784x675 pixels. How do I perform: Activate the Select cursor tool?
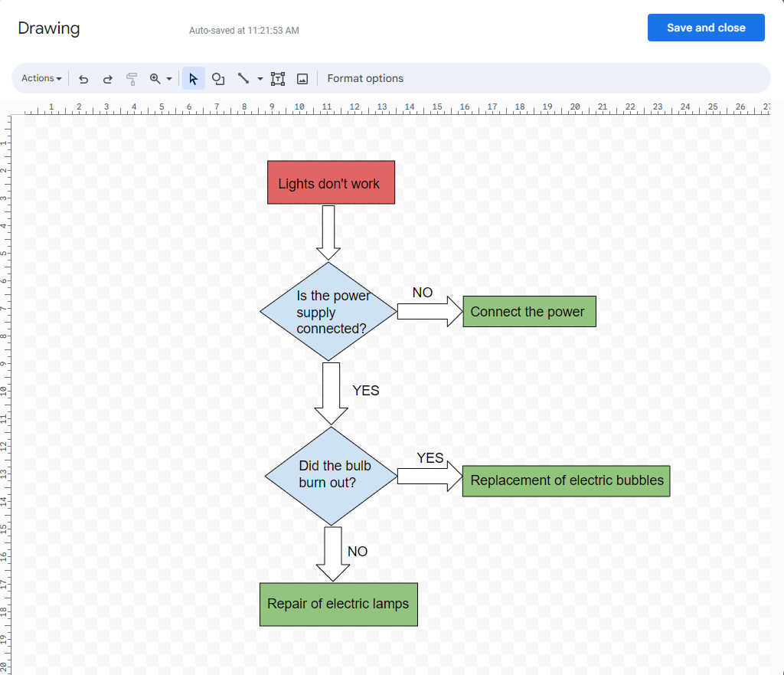click(193, 78)
